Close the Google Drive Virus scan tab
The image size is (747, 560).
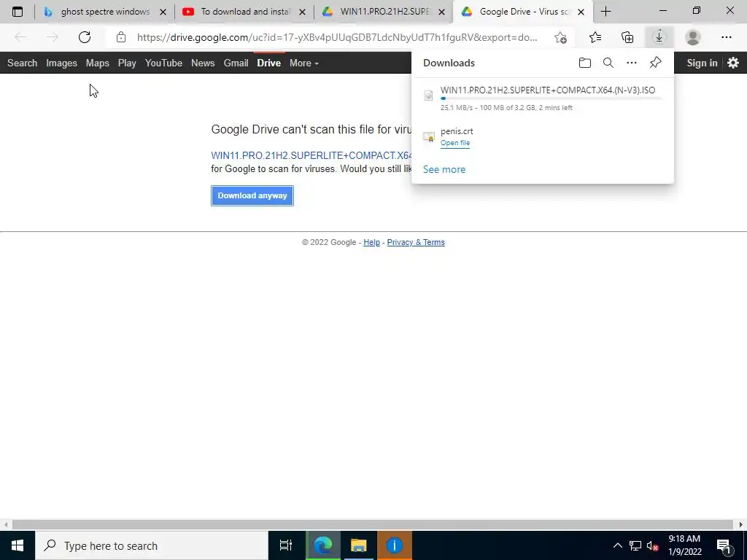pyautogui.click(x=581, y=12)
